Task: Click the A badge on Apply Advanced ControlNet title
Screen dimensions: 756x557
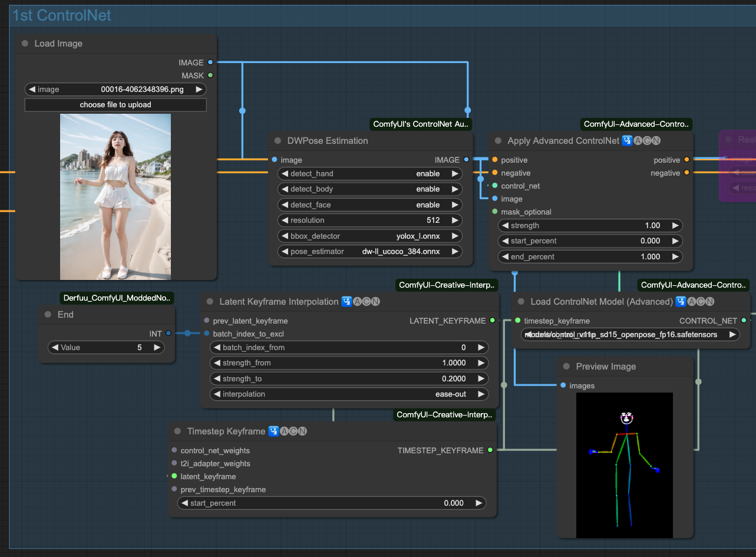Action: [639, 140]
